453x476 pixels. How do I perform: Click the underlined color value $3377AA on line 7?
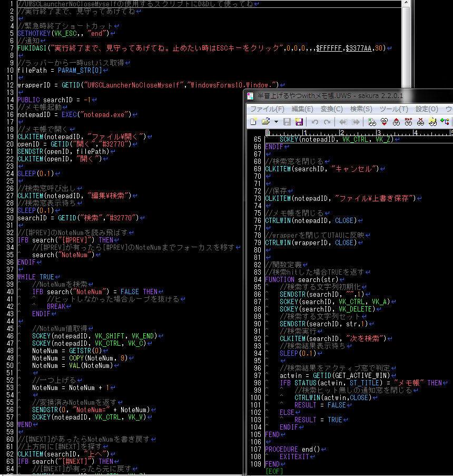[x=358, y=48]
